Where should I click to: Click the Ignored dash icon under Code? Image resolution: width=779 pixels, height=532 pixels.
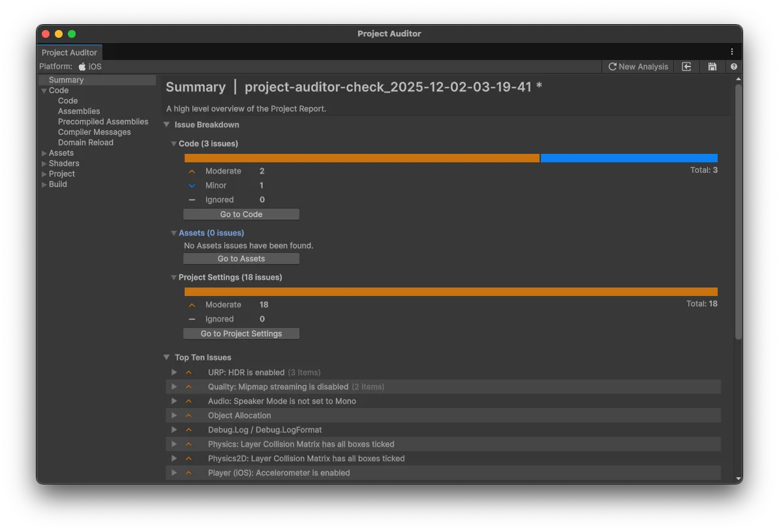(192, 200)
